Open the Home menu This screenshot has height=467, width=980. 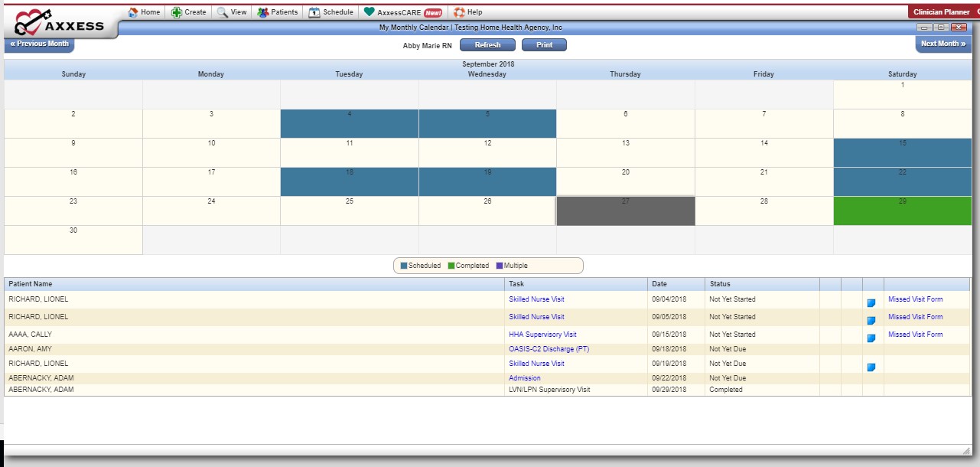(x=144, y=12)
